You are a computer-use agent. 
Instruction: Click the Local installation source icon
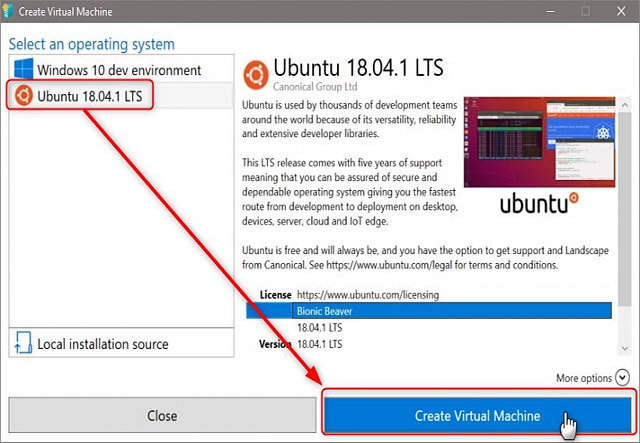(x=23, y=342)
